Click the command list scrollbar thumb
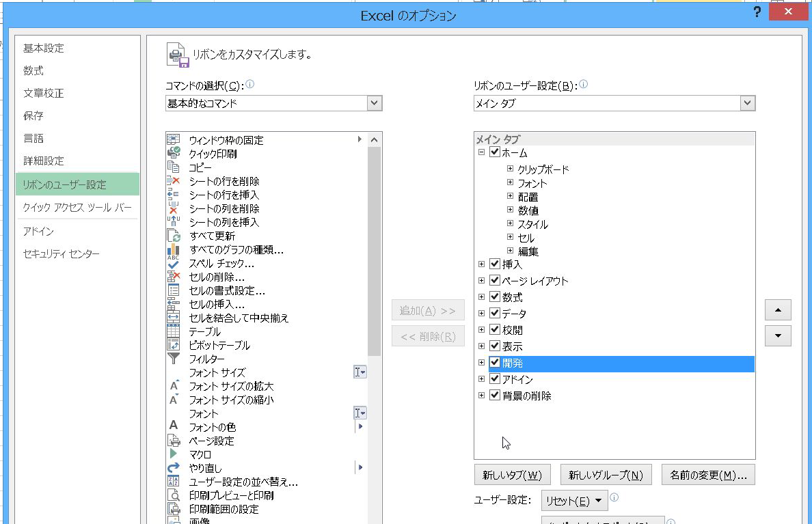The height and width of the screenshot is (524, 812). (375, 251)
